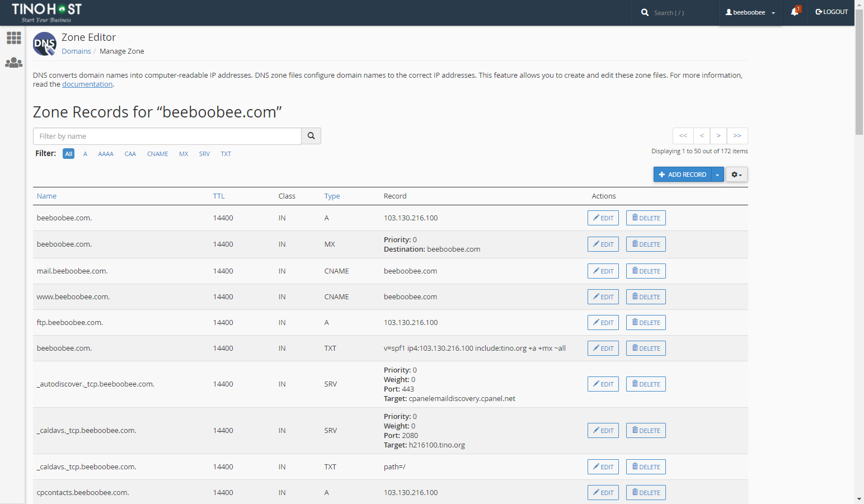Go to previous page of records
This screenshot has height=504, width=864.
point(702,136)
